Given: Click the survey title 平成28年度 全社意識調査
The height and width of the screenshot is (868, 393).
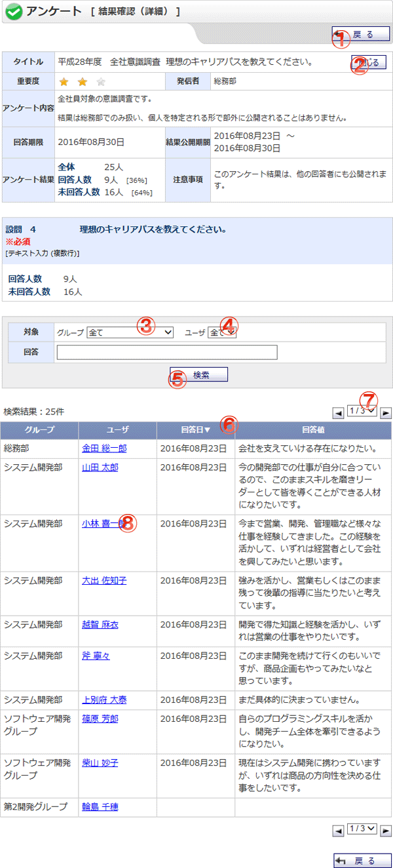Looking at the screenshot, I should tap(109, 62).
